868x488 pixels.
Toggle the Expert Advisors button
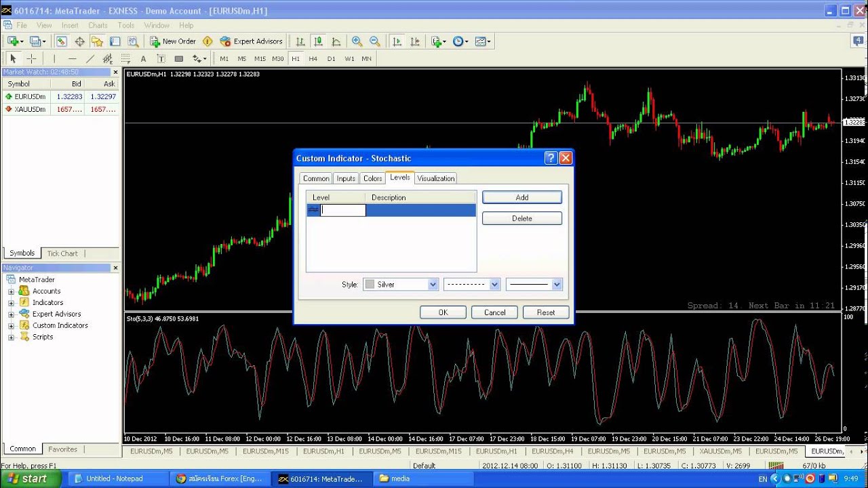tap(251, 41)
